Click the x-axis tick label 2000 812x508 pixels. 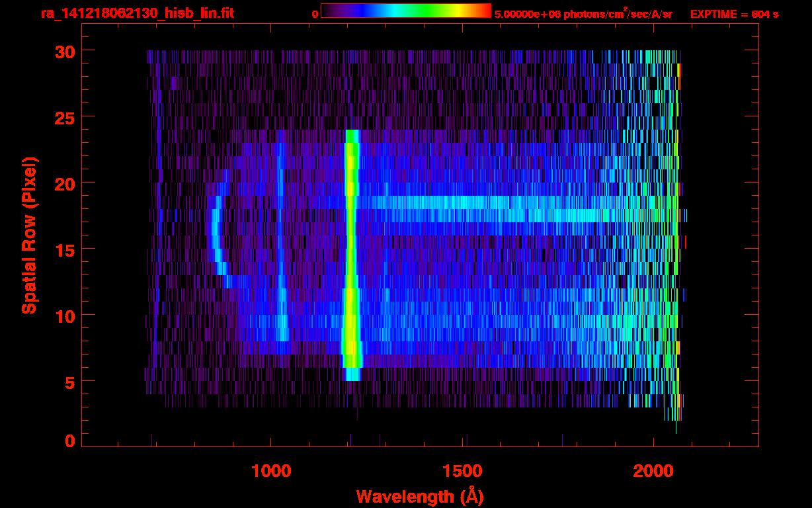(x=653, y=471)
